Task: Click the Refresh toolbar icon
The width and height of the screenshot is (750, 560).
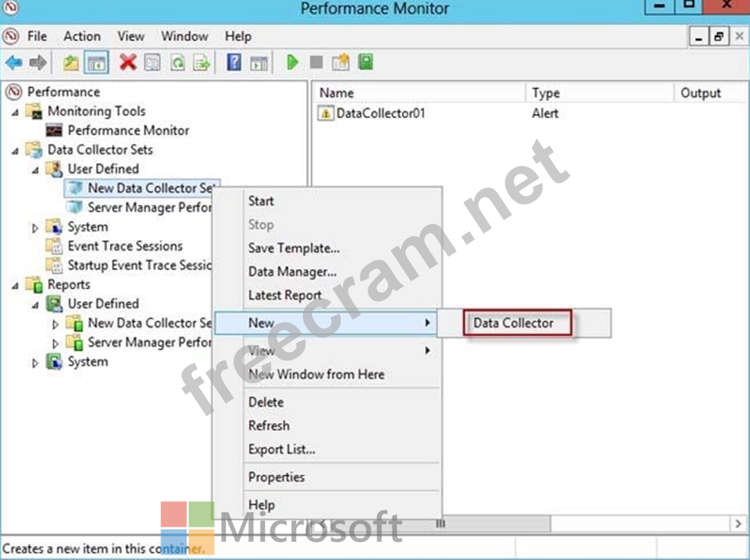Action: point(178,63)
